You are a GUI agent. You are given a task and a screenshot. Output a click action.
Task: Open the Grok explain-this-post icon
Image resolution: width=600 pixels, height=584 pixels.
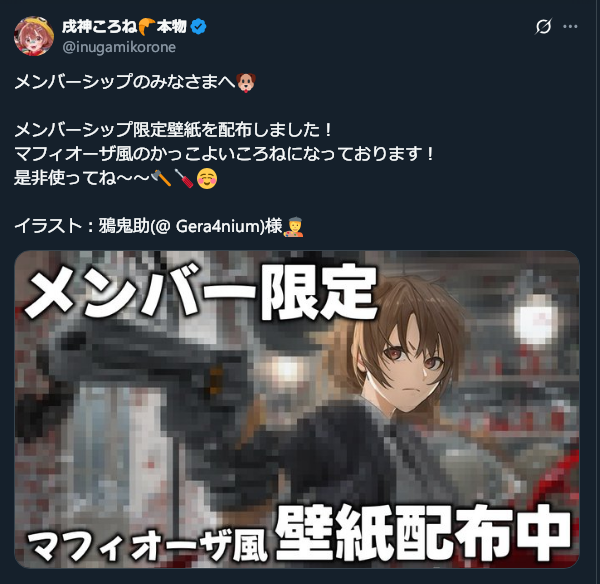click(x=543, y=26)
